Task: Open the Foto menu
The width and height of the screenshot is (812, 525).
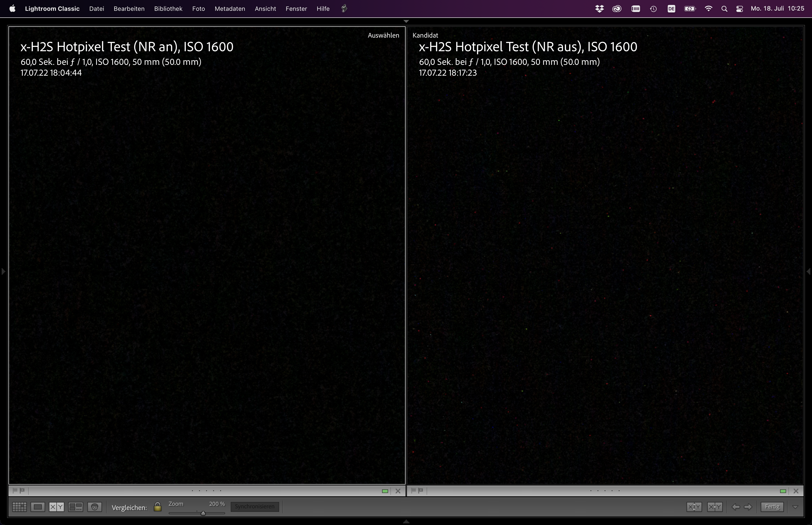Action: pos(198,8)
